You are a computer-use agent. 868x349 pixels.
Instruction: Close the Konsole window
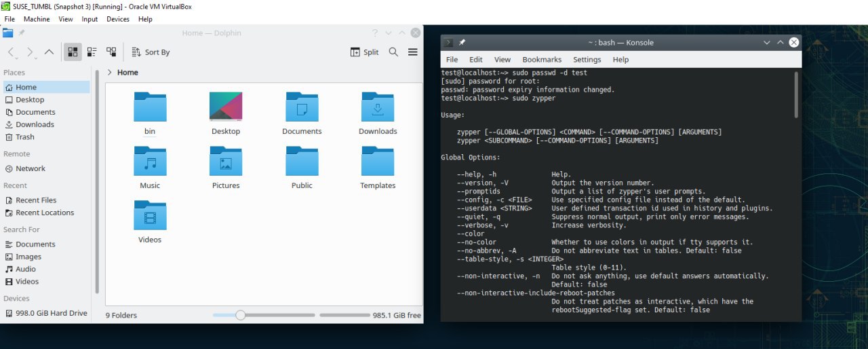[x=794, y=42]
